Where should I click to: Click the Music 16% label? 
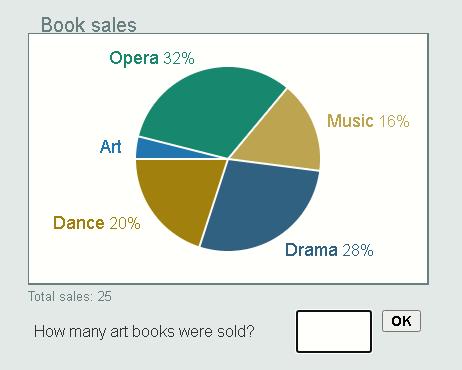(x=368, y=121)
